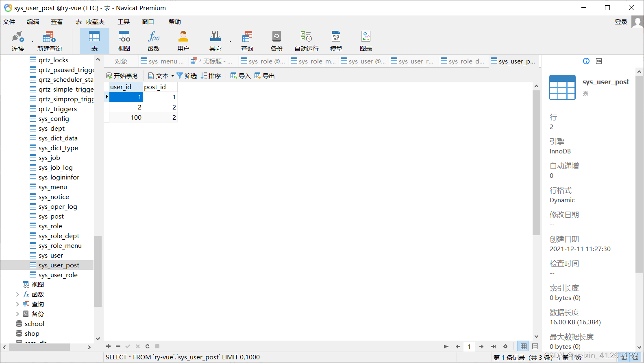644x363 pixels.
Task: Open the Query (查询) toolbar icon
Action: click(x=247, y=41)
